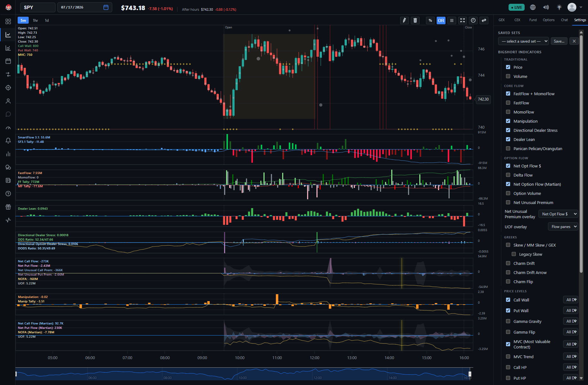Open the calendar icon in left sidebar
Screen dimensions: 588x385
pos(8,61)
